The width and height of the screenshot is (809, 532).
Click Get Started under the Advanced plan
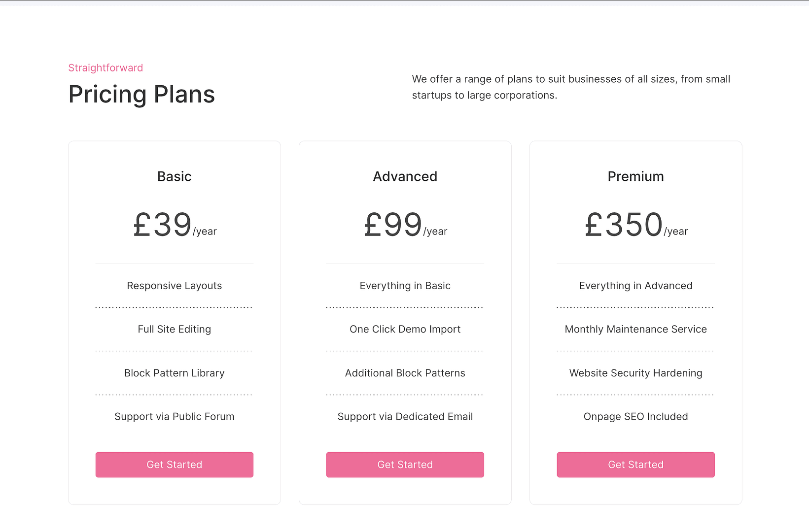405,465
